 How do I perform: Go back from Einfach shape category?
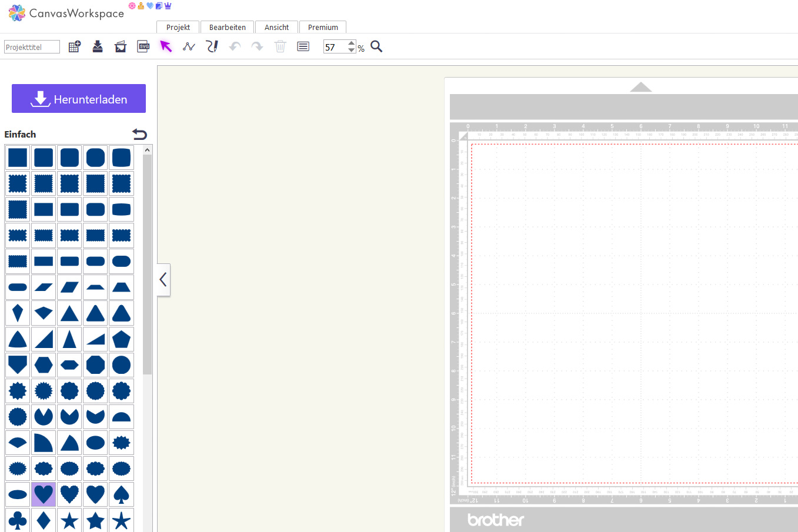coord(139,134)
